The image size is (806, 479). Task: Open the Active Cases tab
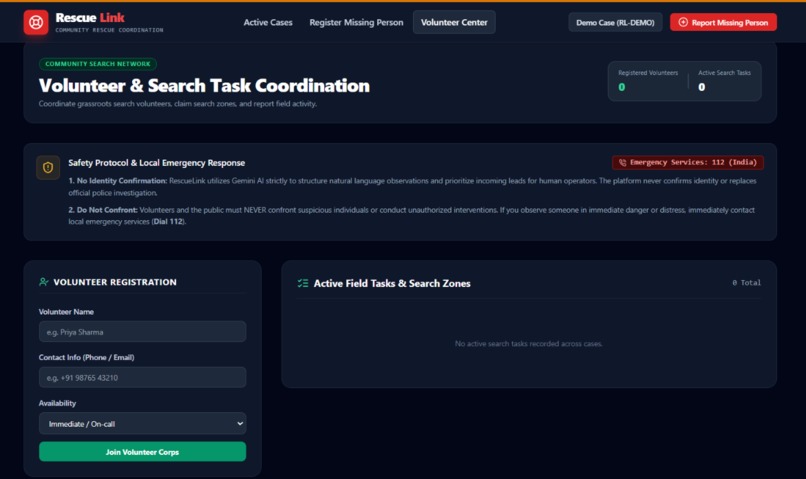(x=268, y=23)
